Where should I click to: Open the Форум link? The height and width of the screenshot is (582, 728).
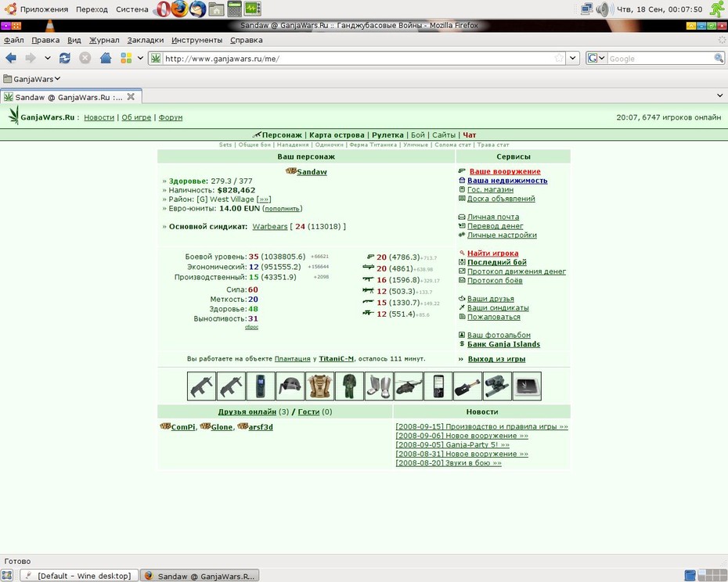tap(171, 117)
